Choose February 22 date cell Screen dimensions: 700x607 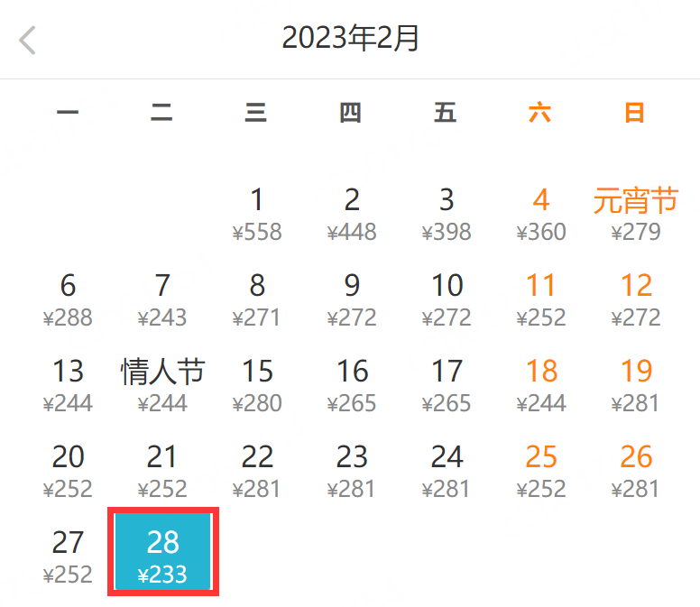pyautogui.click(x=257, y=472)
